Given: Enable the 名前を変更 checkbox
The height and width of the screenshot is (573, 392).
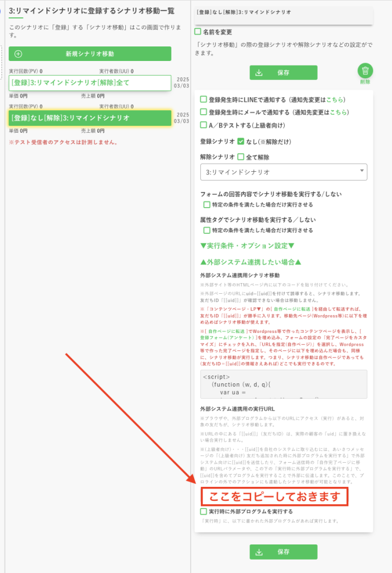Looking at the screenshot, I should point(198,32).
